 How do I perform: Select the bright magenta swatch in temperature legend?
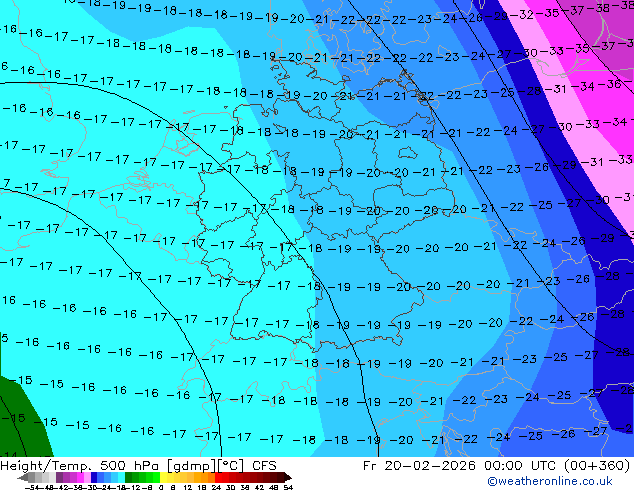[80, 477]
